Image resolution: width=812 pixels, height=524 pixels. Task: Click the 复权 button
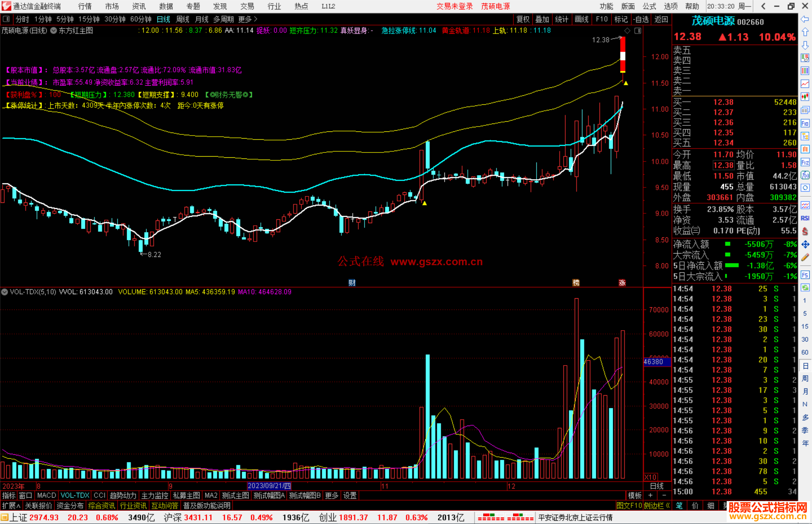[523, 19]
